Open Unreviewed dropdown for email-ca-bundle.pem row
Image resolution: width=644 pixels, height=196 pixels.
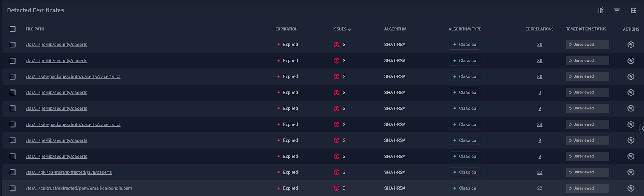pos(587,188)
